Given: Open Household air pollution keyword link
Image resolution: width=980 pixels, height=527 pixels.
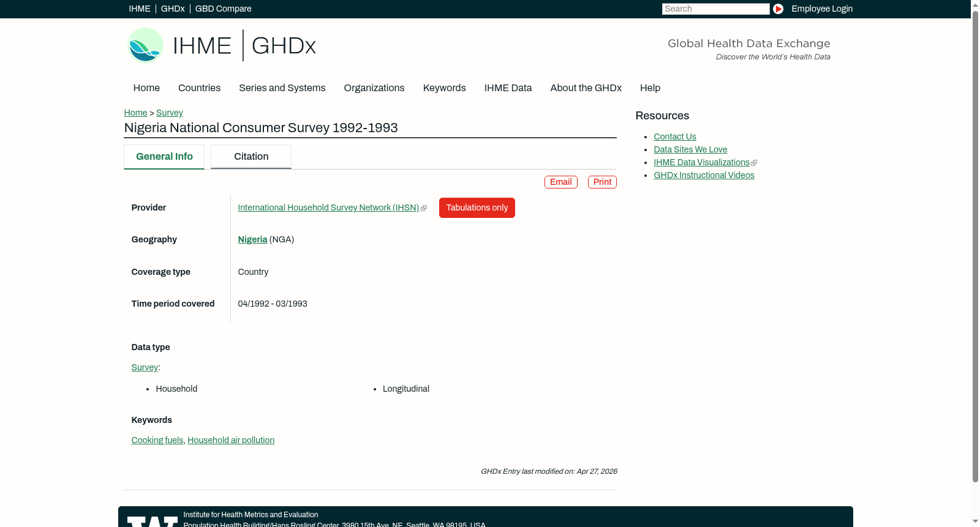Looking at the screenshot, I should click(231, 441).
